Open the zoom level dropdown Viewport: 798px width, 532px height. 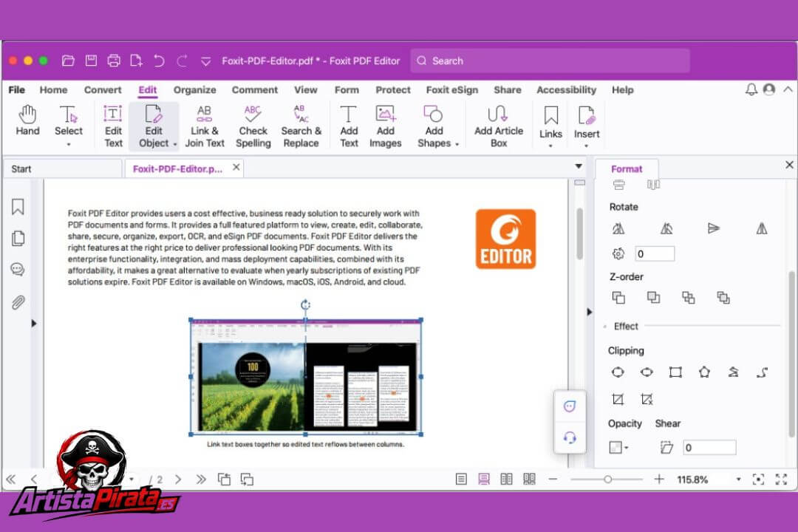coord(738,479)
